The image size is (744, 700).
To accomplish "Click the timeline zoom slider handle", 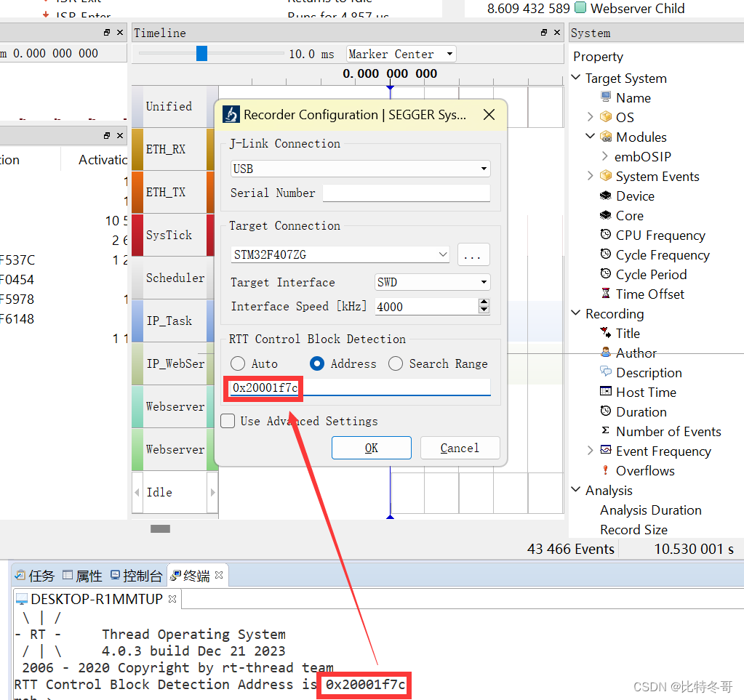I will (x=201, y=53).
